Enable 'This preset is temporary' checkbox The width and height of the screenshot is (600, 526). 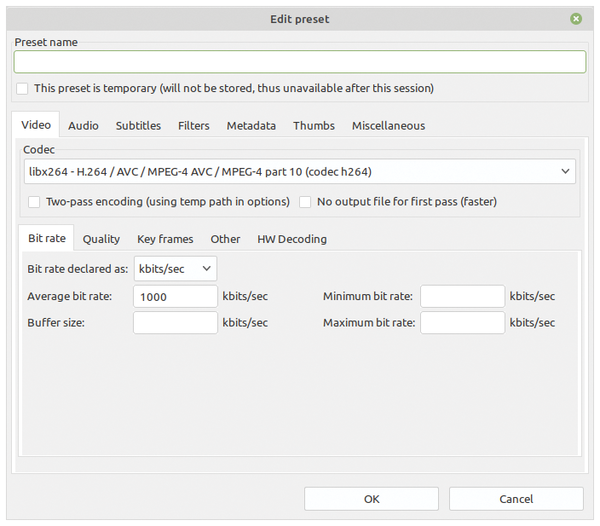point(22,88)
